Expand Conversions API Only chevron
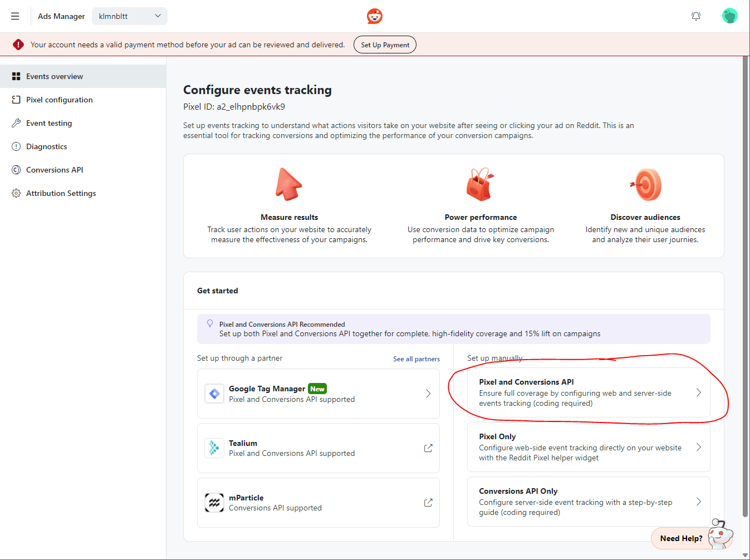The width and height of the screenshot is (750, 560). 699,502
